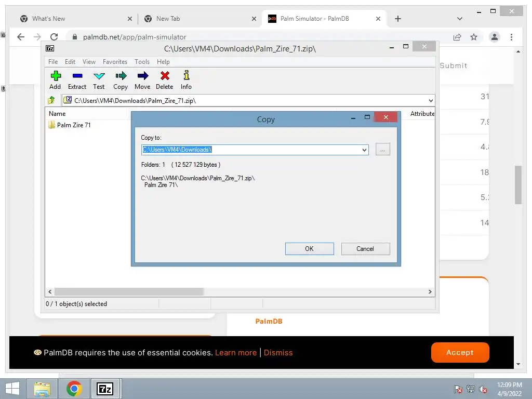Click the 7z icon in window title bar

50,48
